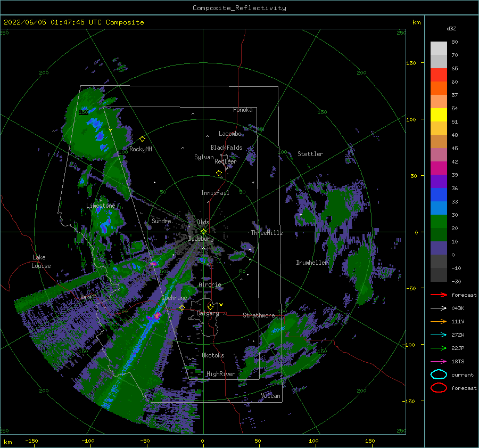The height and width of the screenshot is (448, 479).
Task: Click the Drumheller town label
Action: (x=312, y=263)
